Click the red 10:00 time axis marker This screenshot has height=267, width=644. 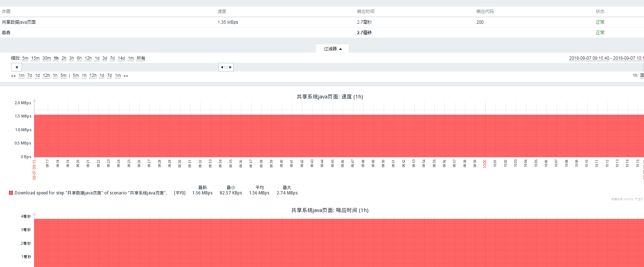(x=485, y=164)
